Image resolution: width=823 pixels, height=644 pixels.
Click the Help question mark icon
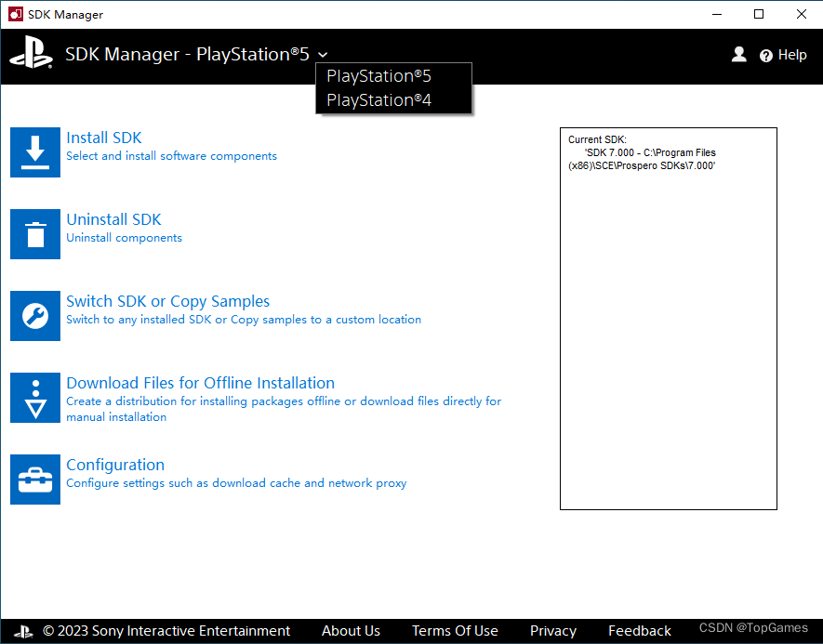tap(765, 55)
